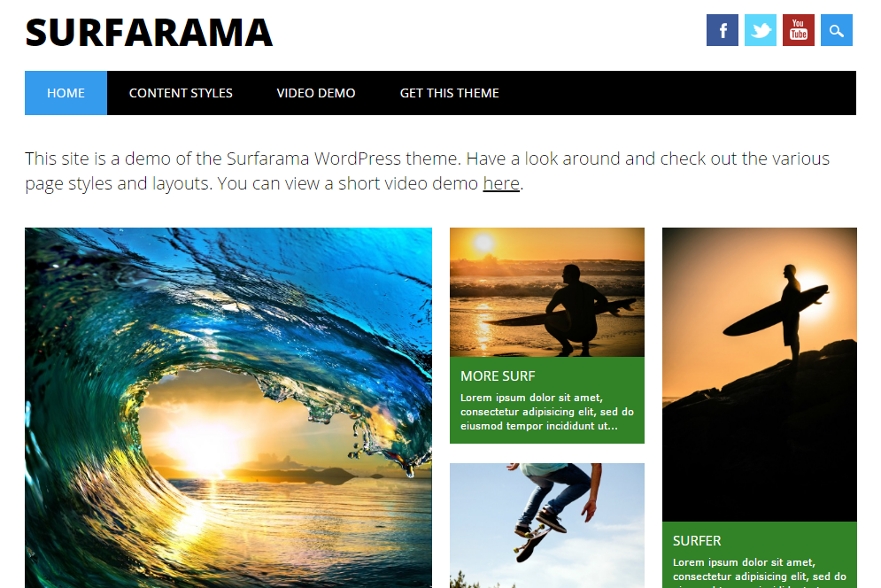
Task: Open the CONTENT STYLES menu
Action: 181,93
